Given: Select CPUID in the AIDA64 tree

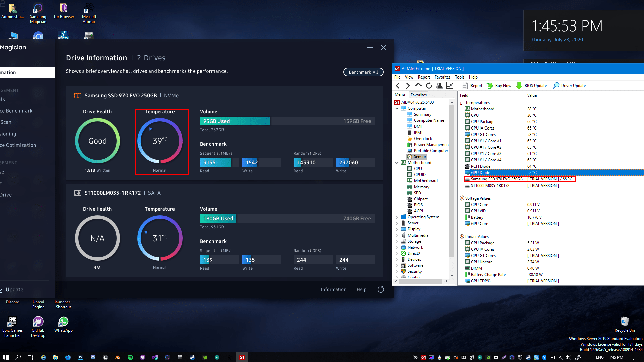Looking at the screenshot, I should click(x=419, y=175).
